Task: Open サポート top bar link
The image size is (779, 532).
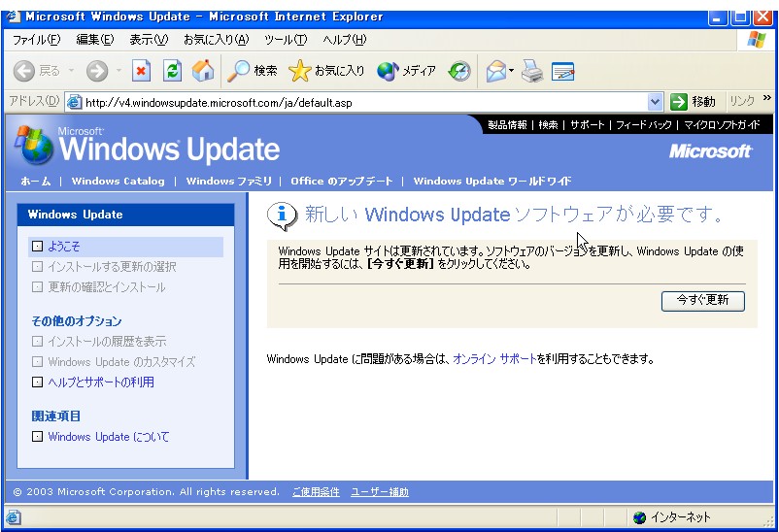Action: [x=588, y=125]
